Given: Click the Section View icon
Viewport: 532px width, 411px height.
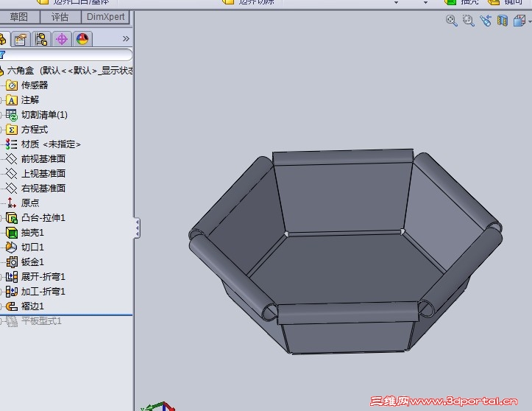Looking at the screenshot, I should [x=503, y=21].
